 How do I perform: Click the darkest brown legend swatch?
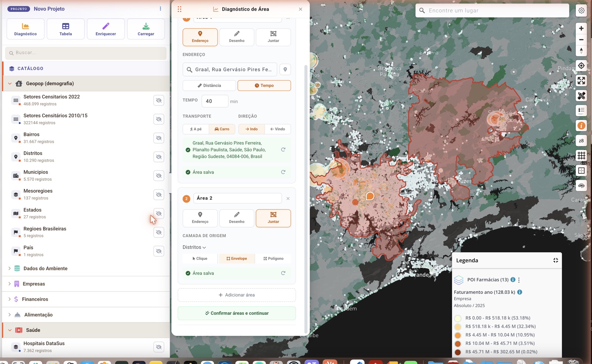click(x=458, y=352)
